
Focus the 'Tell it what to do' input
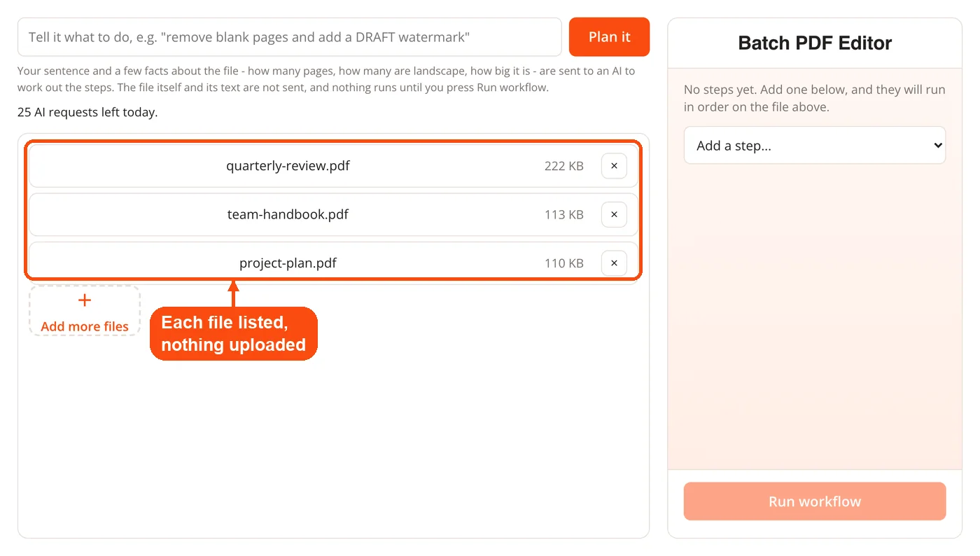click(290, 37)
